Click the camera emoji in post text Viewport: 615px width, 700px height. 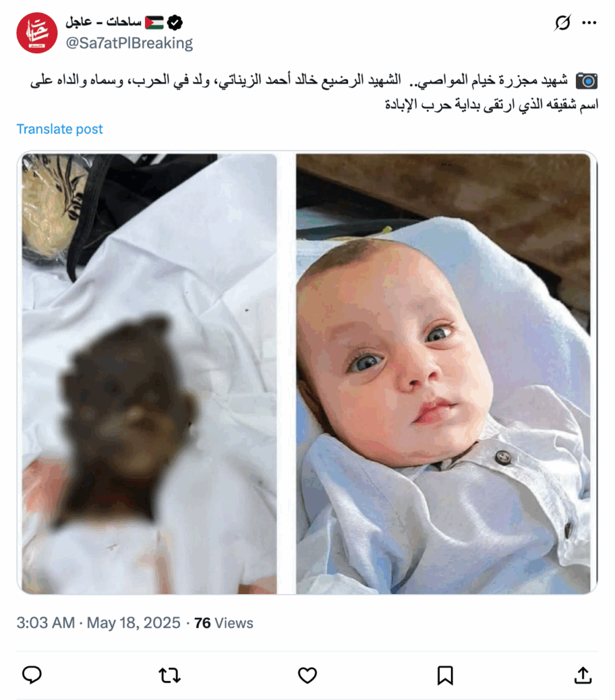pos(586,81)
